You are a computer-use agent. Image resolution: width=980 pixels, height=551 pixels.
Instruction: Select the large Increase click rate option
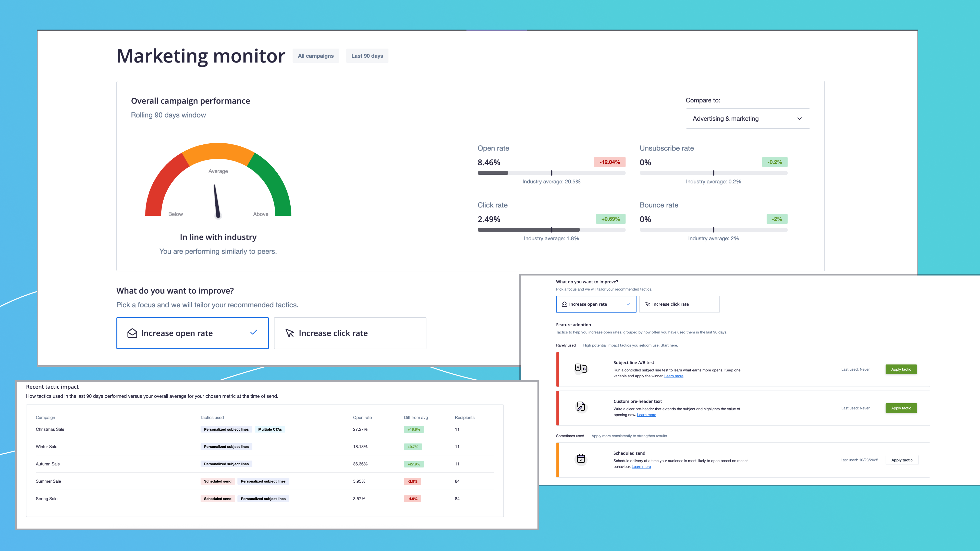pyautogui.click(x=350, y=333)
